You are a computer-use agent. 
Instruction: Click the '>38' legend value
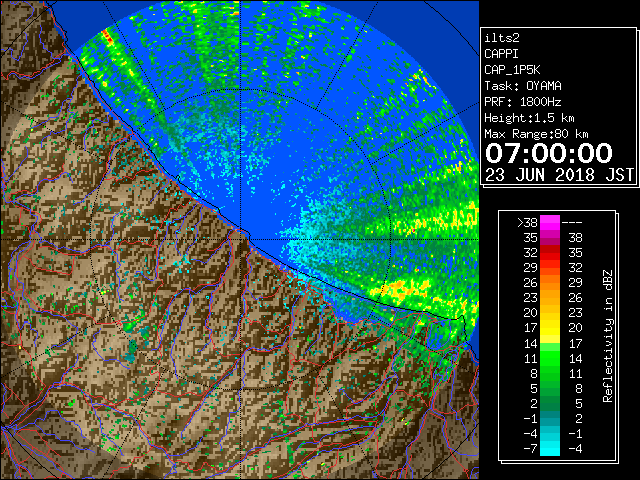527,223
